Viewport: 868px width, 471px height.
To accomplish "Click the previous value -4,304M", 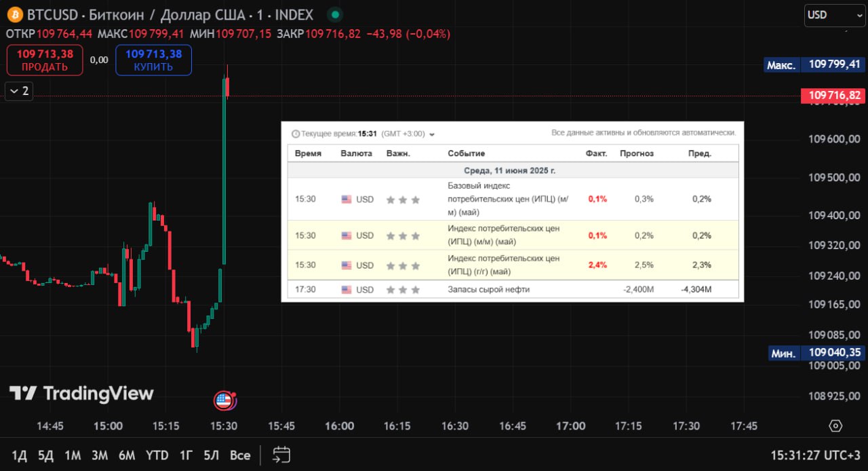I will click(x=696, y=290).
